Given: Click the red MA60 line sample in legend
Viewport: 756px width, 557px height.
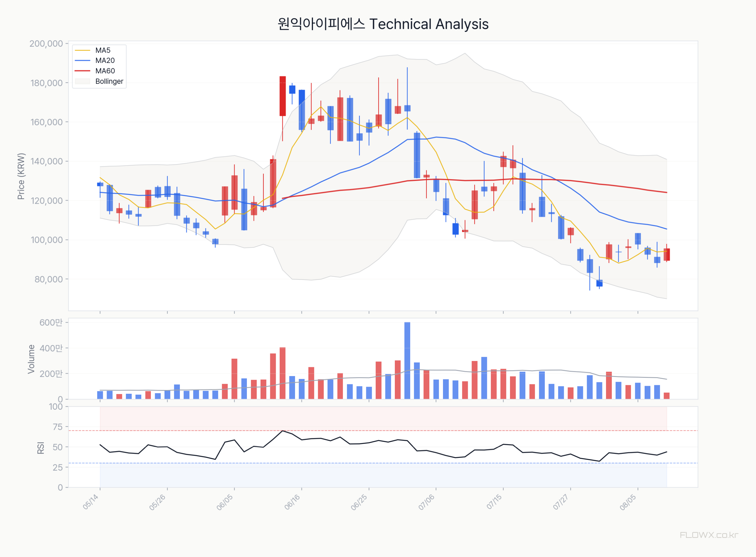Looking at the screenshot, I should coord(83,71).
